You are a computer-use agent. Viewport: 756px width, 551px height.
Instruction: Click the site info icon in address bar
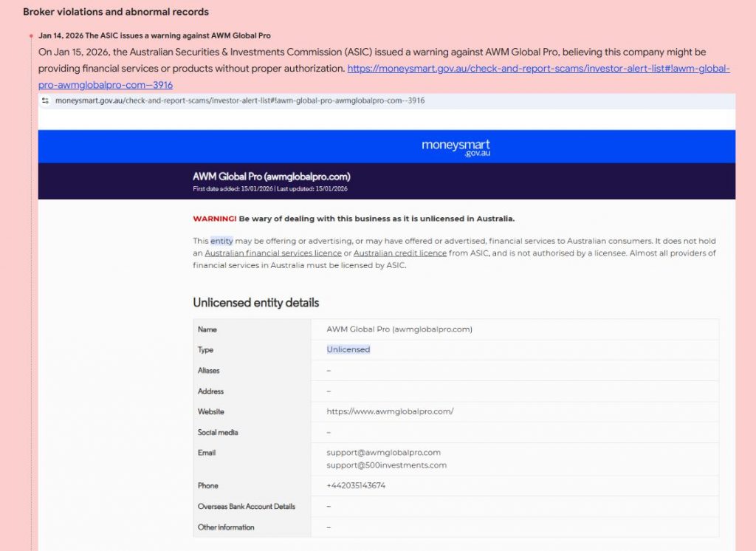[x=46, y=100]
